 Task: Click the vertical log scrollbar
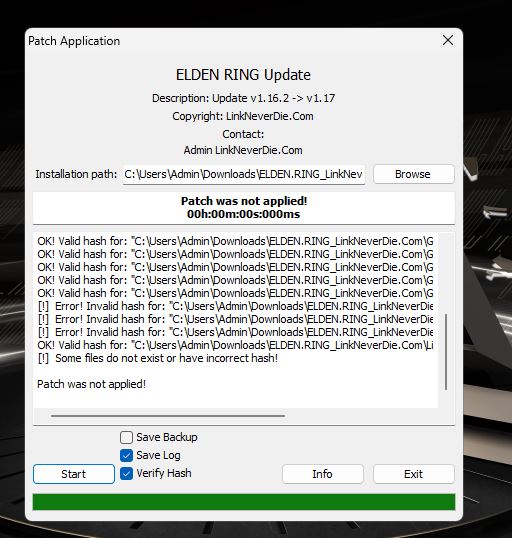point(446,352)
